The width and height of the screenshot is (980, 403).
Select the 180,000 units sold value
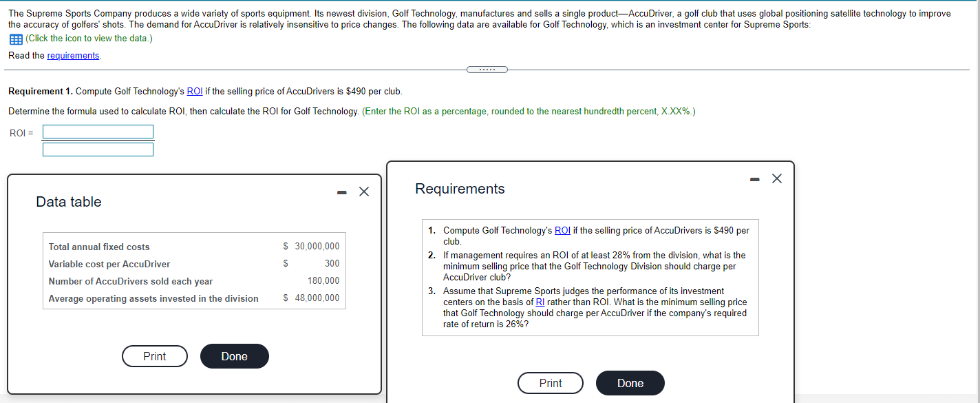323,281
